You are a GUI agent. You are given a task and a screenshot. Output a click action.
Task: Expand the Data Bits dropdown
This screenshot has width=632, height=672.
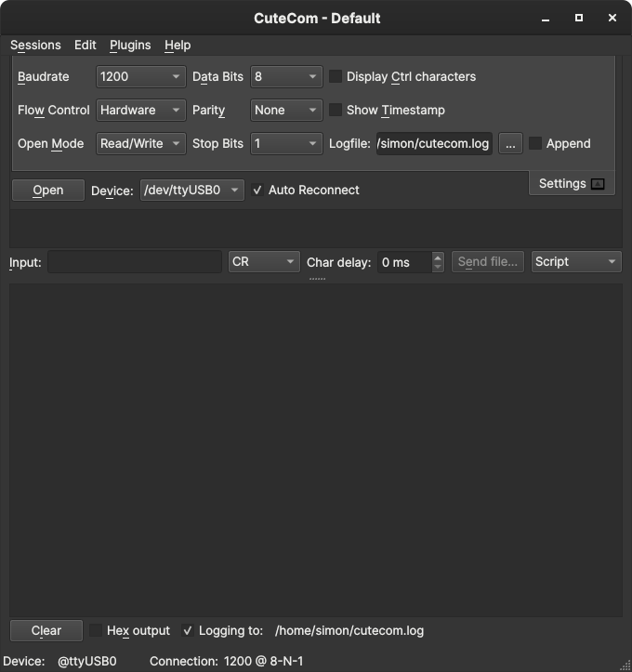coord(286,77)
